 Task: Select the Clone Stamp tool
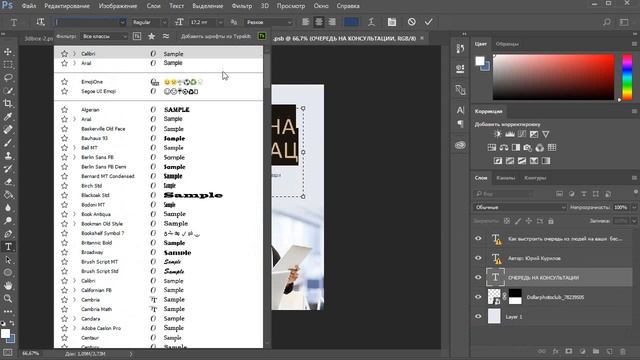(8, 156)
